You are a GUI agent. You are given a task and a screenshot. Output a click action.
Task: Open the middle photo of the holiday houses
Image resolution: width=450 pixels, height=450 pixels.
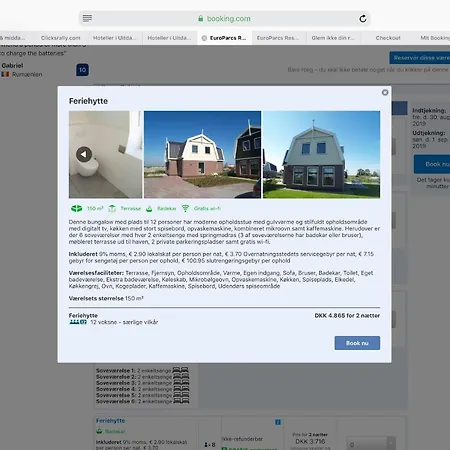pos(202,155)
